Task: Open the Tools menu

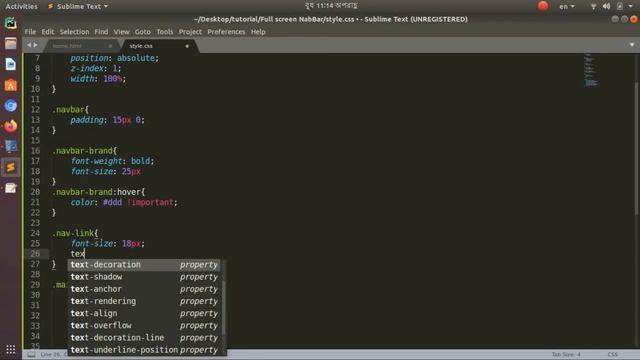Action: tap(164, 32)
